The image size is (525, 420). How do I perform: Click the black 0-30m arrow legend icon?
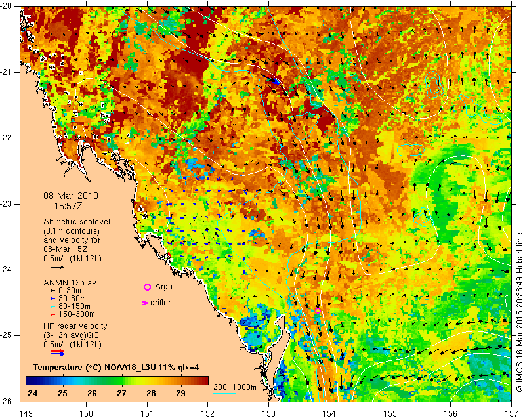click(52, 291)
